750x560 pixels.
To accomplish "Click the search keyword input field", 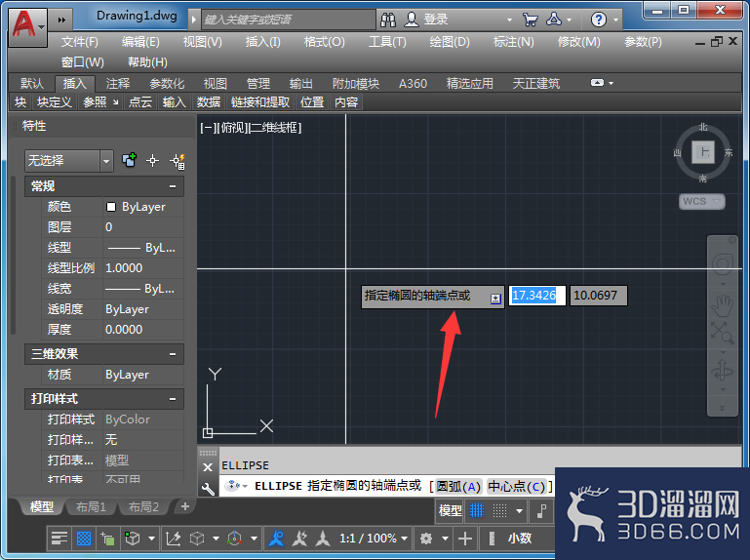I will pyautogui.click(x=289, y=20).
